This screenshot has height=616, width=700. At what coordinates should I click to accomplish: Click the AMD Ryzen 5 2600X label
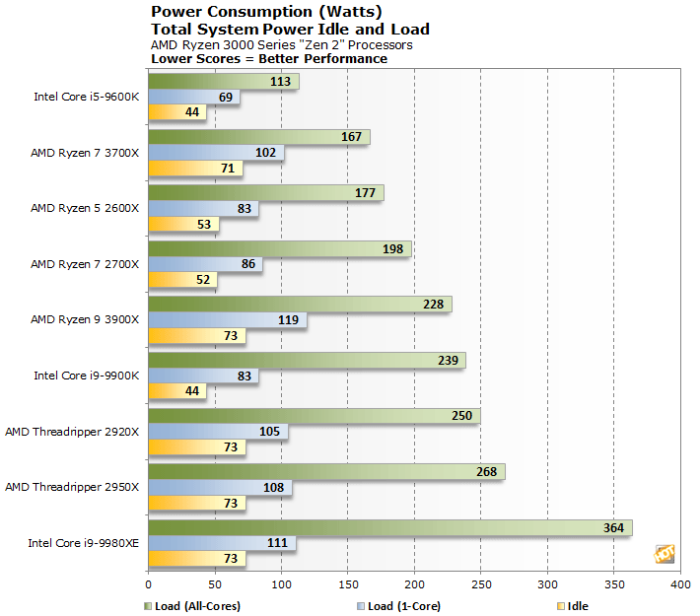coord(85,209)
